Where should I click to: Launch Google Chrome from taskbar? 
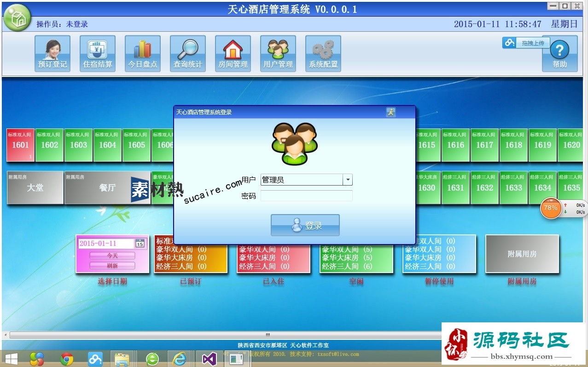point(67,359)
